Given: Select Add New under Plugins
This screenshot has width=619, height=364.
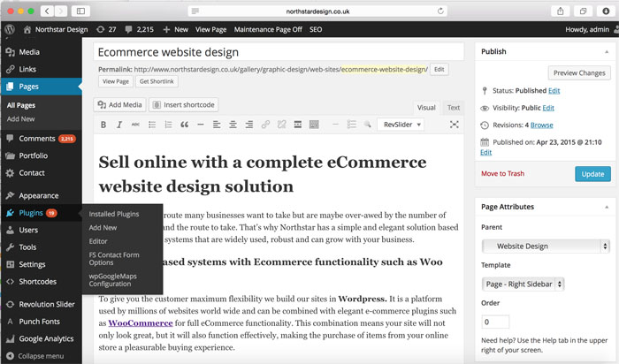Looking at the screenshot, I should (x=103, y=228).
